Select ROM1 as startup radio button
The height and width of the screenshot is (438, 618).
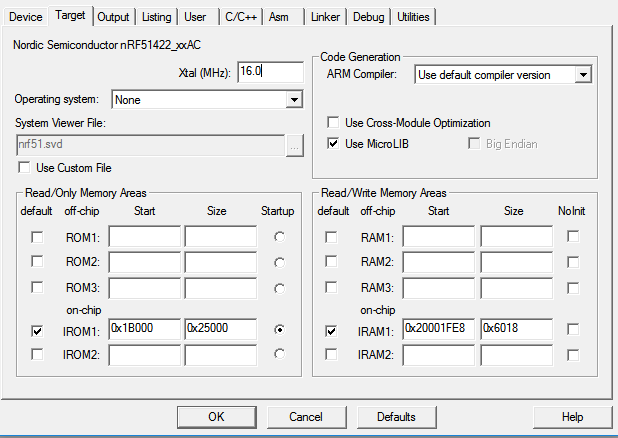coord(279,237)
